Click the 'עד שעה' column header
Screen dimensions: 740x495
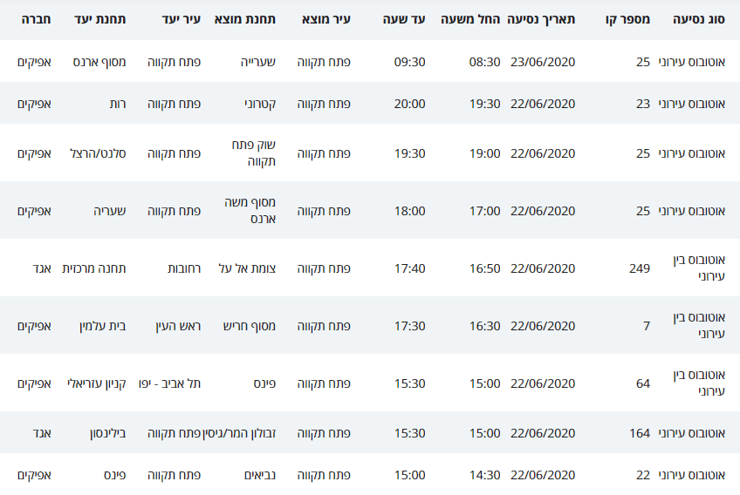(403, 19)
